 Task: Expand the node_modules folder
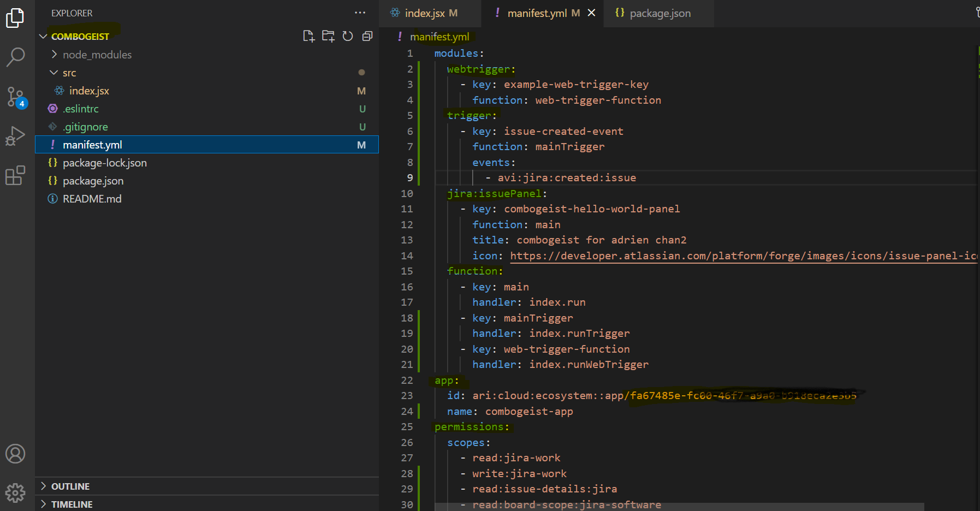(x=97, y=55)
